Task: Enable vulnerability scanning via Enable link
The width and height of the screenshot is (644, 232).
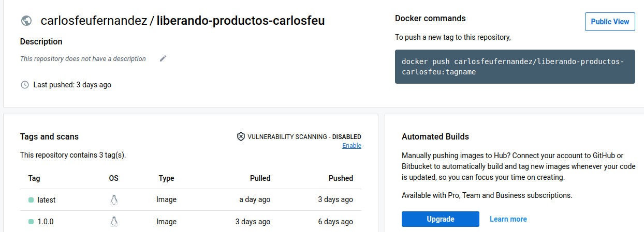Action: [x=352, y=146]
